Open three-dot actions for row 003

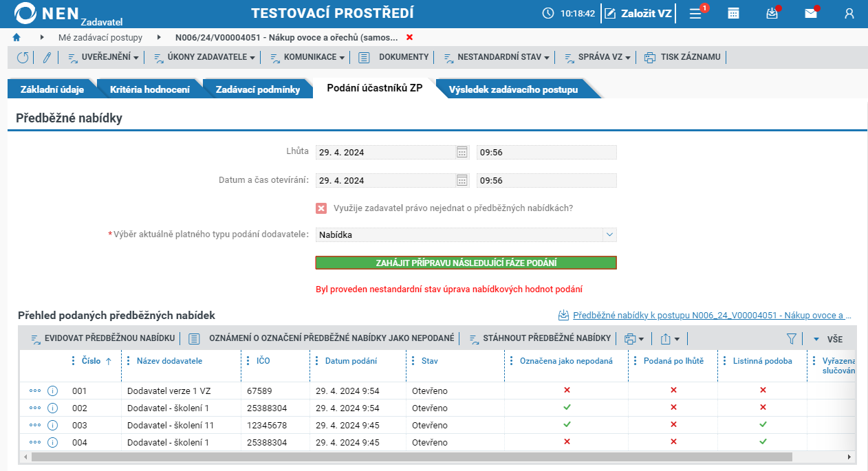pyautogui.click(x=35, y=425)
